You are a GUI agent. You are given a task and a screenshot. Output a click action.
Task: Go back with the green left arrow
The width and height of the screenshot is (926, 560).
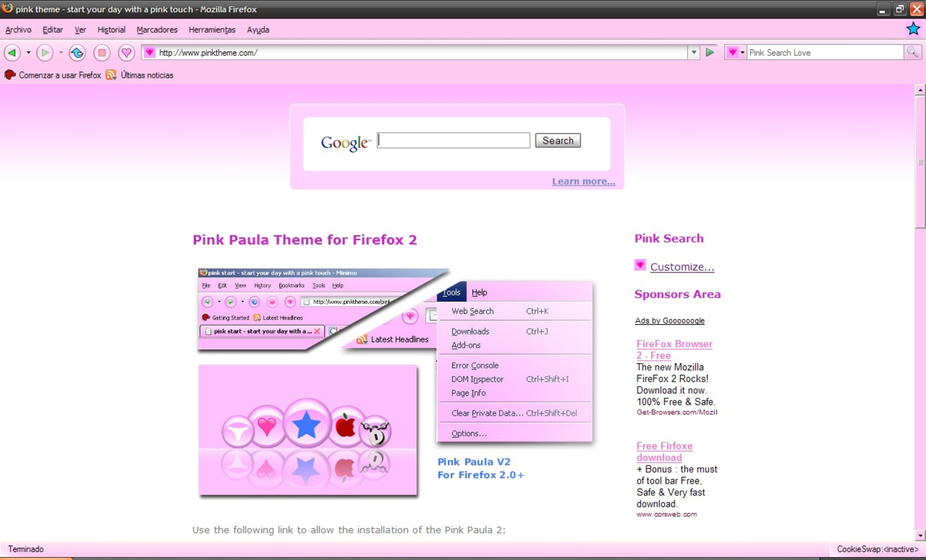(12, 52)
